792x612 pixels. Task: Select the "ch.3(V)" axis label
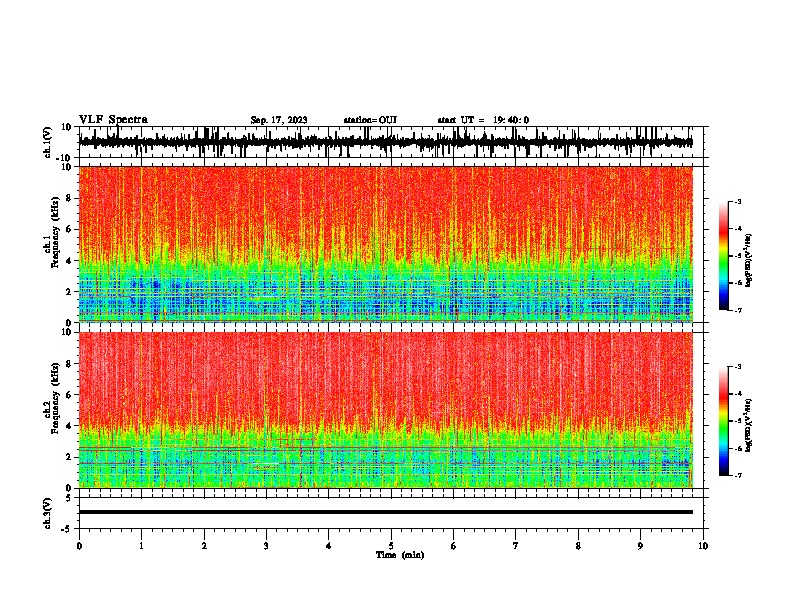(x=47, y=514)
